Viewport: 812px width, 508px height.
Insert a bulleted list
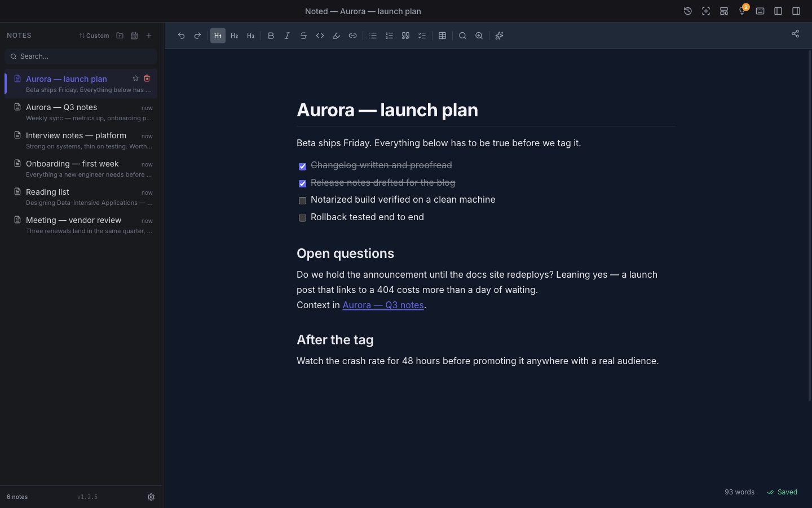tap(373, 36)
